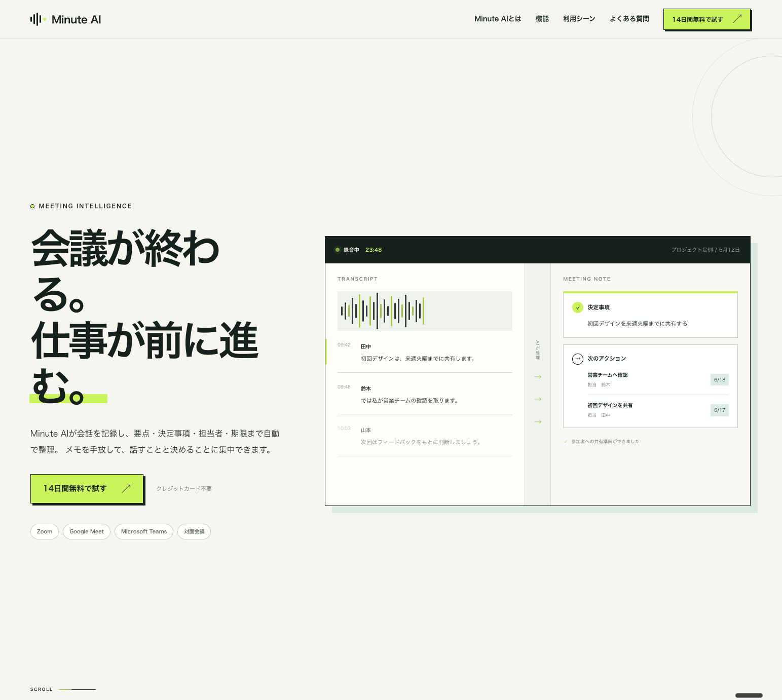
Task: Open the よくある質問 navigation item
Action: click(x=629, y=19)
